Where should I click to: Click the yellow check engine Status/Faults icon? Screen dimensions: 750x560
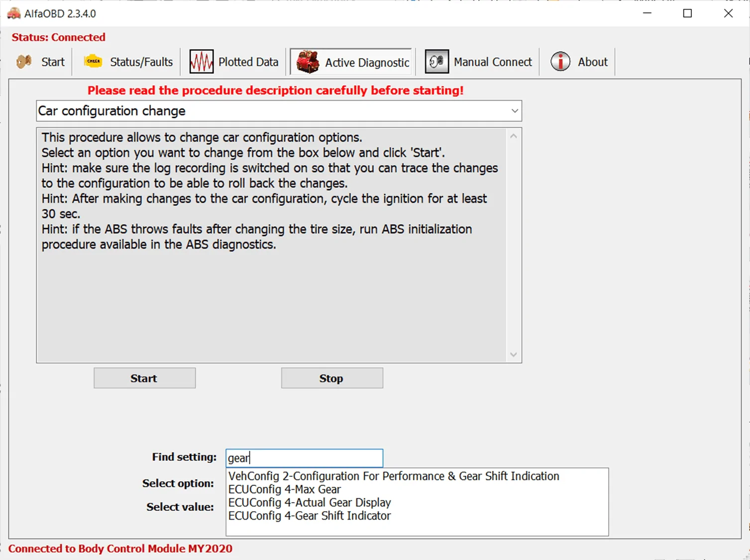coord(93,61)
